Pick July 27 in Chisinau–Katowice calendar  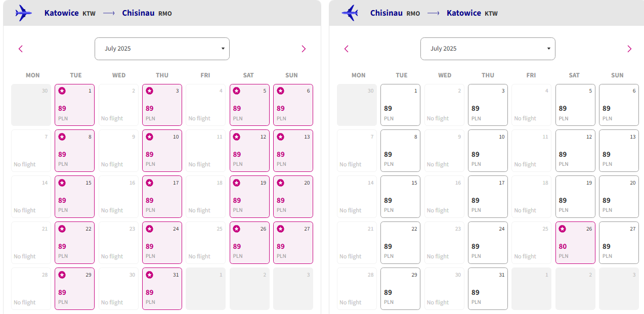tap(619, 243)
